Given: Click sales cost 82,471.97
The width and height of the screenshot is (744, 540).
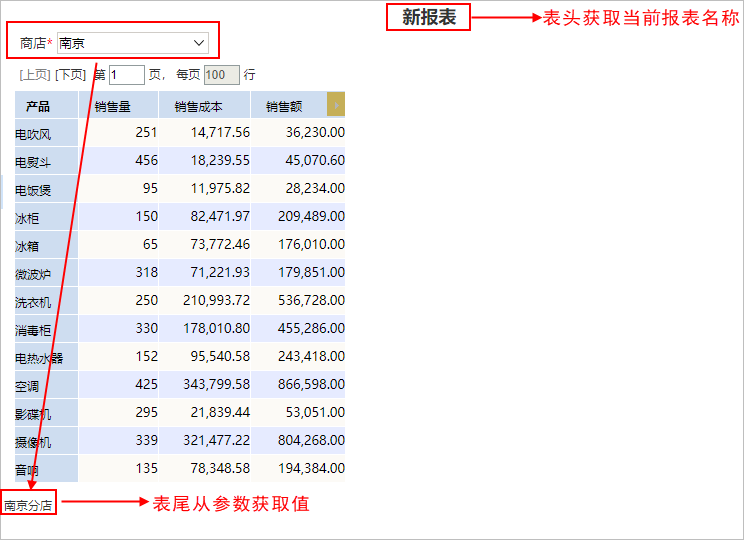Looking at the screenshot, I should tap(220, 216).
